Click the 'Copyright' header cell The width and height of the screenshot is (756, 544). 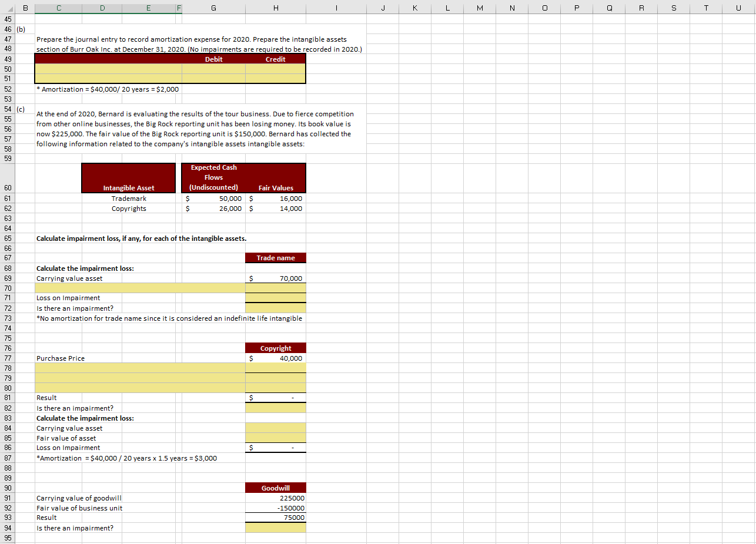pos(275,348)
